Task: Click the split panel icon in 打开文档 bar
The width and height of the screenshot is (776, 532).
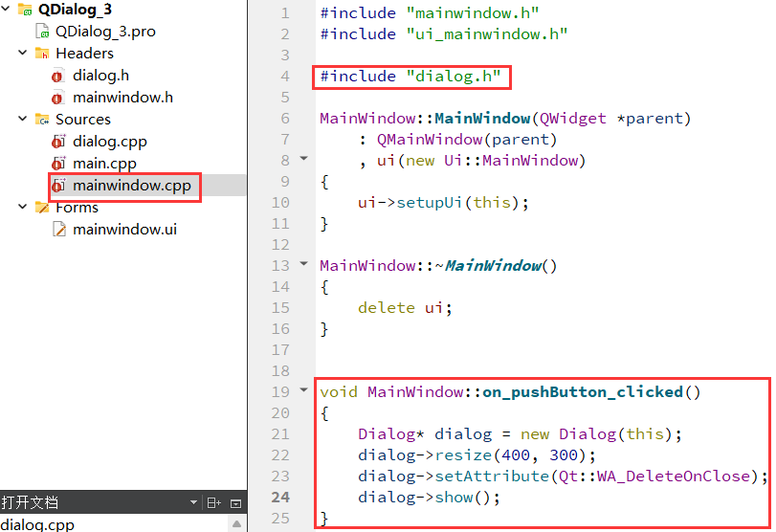Action: point(213,503)
